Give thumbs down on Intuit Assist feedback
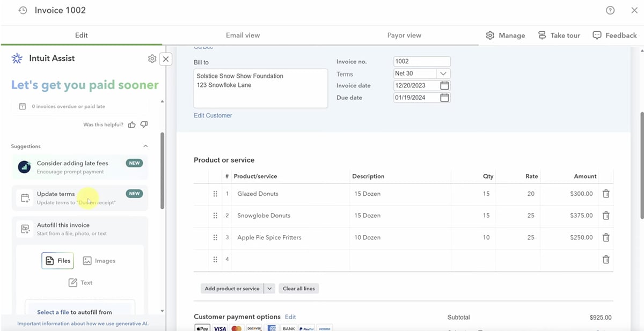Image resolution: width=644 pixels, height=331 pixels. [144, 124]
